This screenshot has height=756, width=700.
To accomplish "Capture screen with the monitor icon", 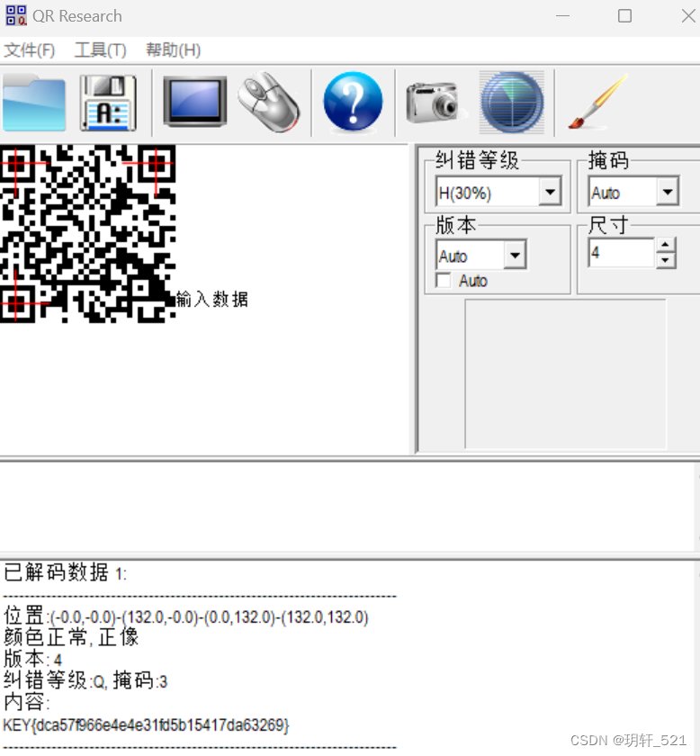I will coord(194,102).
